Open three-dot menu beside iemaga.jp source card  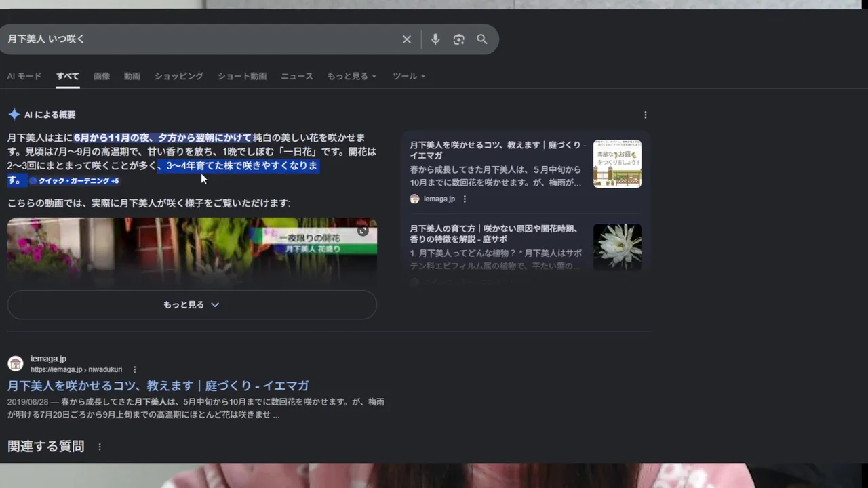[465, 199]
